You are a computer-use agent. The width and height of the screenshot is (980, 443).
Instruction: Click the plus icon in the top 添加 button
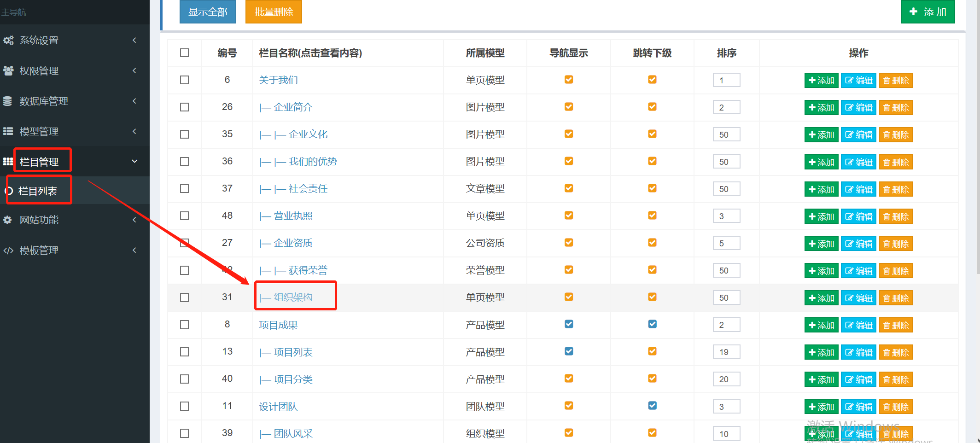tap(914, 12)
